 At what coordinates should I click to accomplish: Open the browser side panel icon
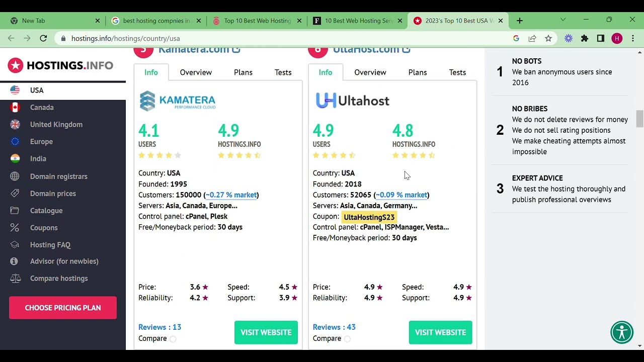click(601, 38)
